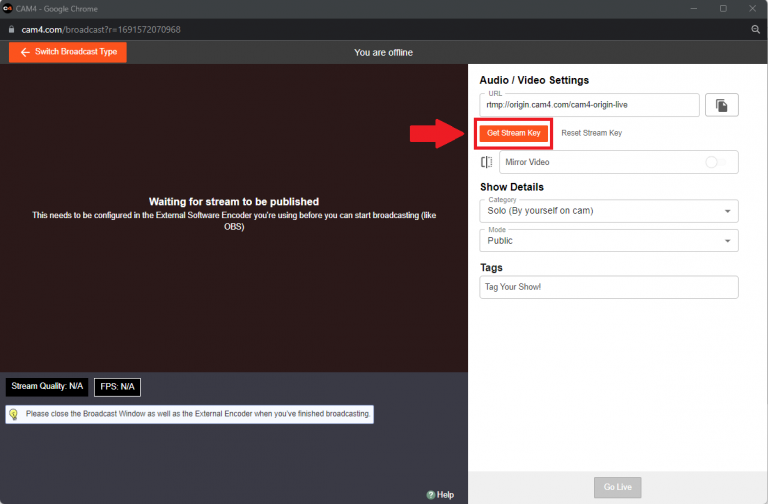Select the cam4.com address bar URL

tap(100, 29)
